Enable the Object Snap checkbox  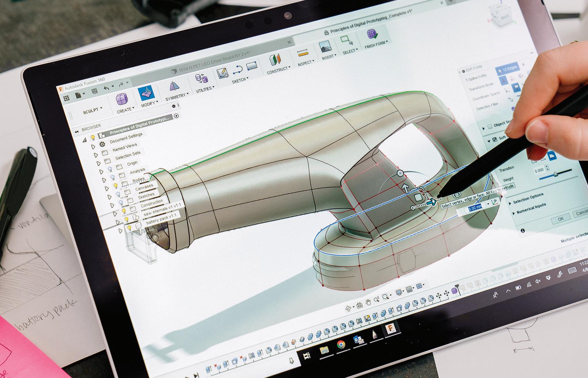point(489,127)
